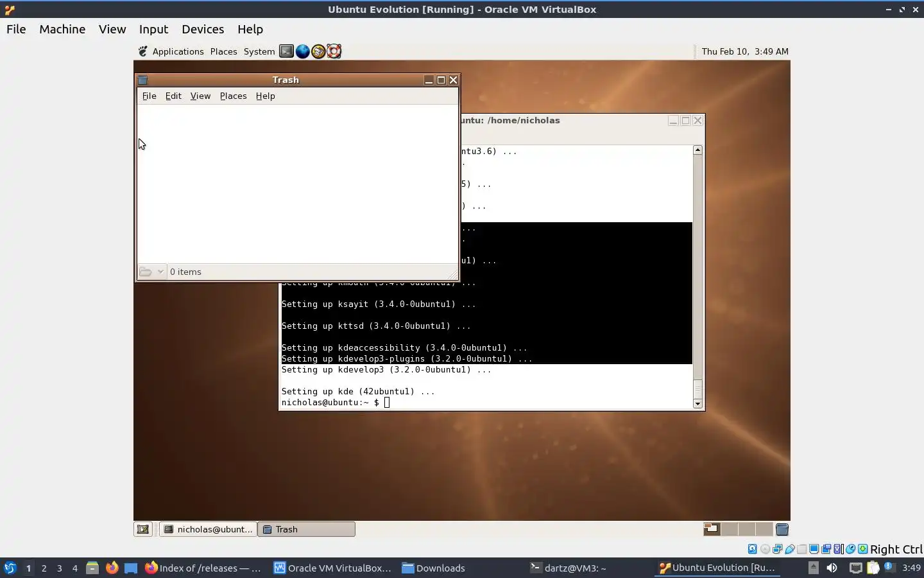The height and width of the screenshot is (578, 924).
Task: Switch to host workspace 3
Action: click(59, 568)
